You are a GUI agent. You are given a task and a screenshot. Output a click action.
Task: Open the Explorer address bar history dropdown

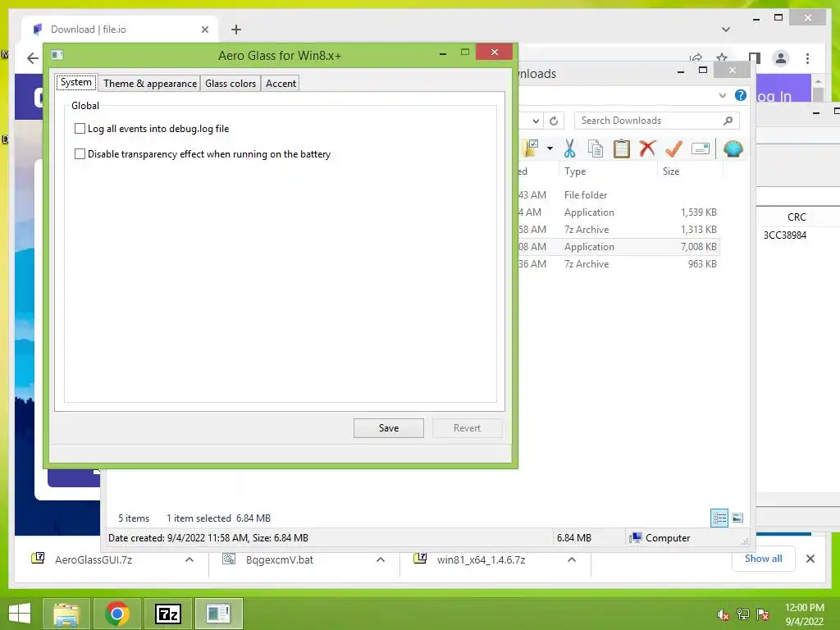(x=536, y=121)
